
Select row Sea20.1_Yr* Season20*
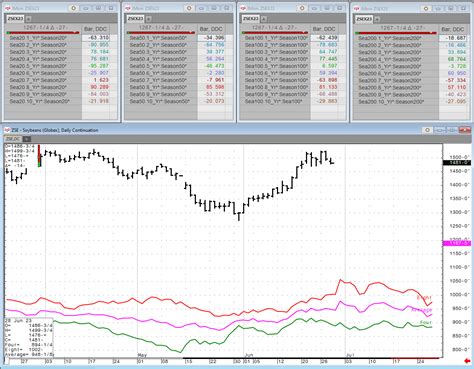[x=43, y=38]
